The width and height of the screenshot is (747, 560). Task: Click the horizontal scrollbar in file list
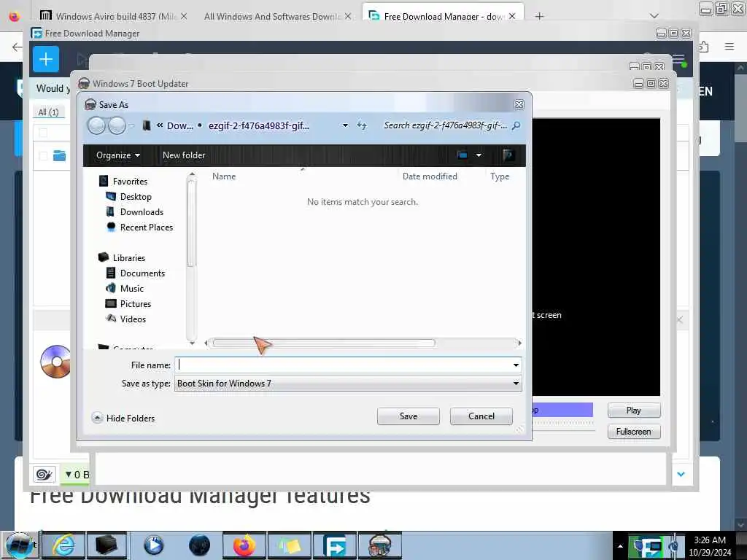(324, 343)
